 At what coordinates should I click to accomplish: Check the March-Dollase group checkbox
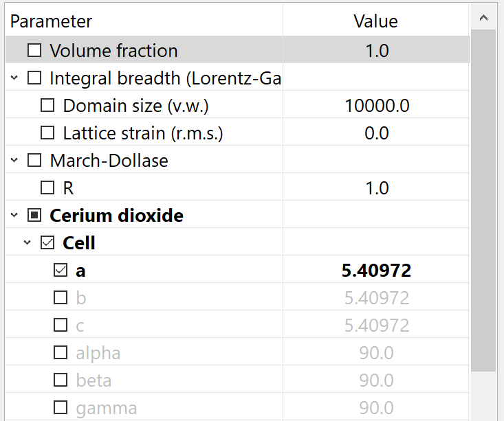tap(34, 160)
